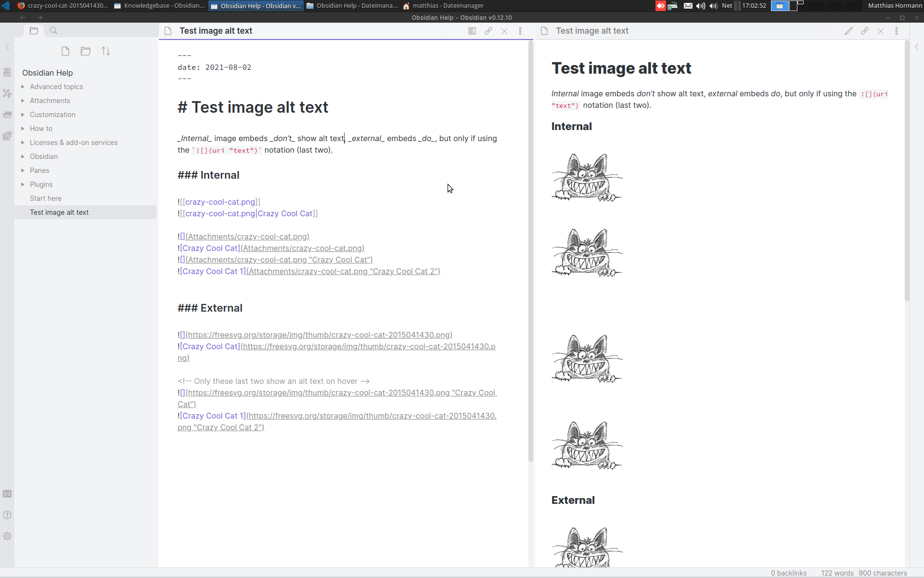Switch to Obsidian Help - Dateimanager taskbar window
The height and width of the screenshot is (578, 924).
[x=352, y=6]
